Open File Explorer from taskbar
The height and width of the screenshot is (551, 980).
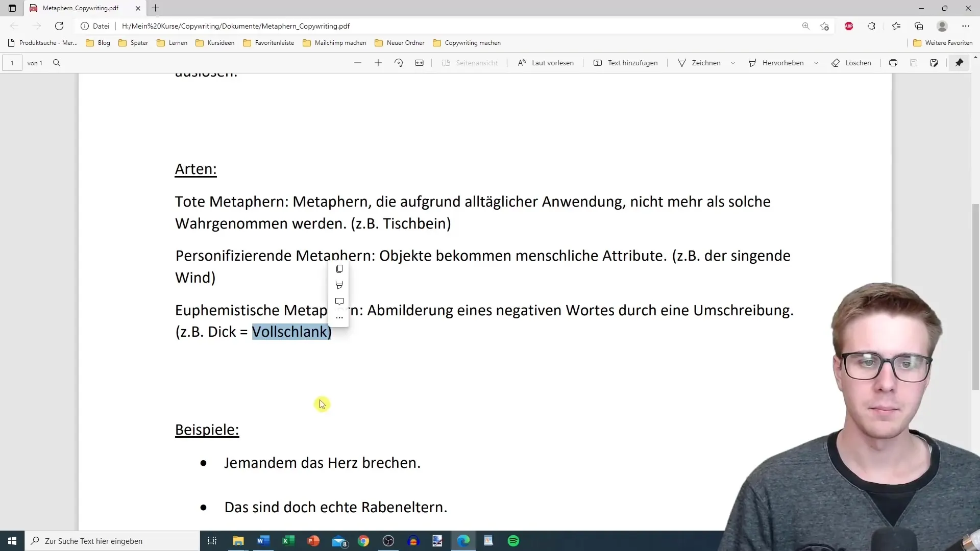238,541
